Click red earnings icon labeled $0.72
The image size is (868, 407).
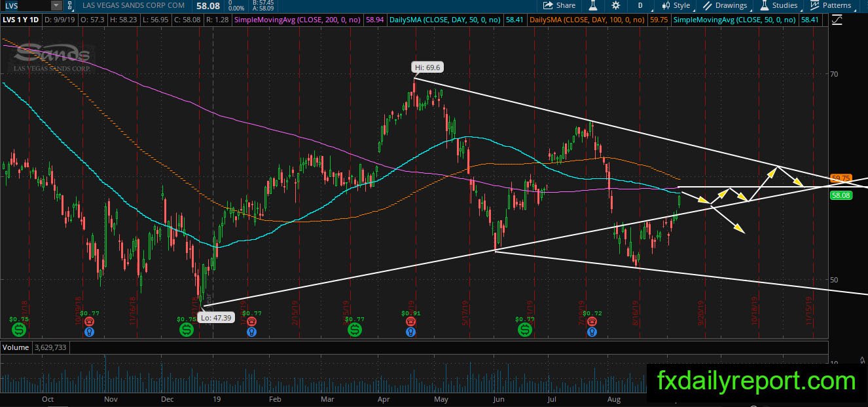tap(591, 322)
